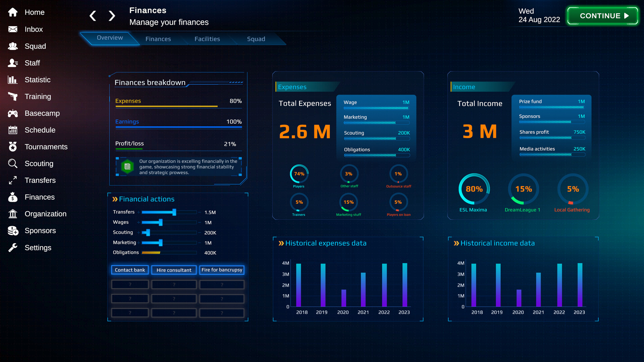Click the 2020 bar in Historical expenses chart

343,298
